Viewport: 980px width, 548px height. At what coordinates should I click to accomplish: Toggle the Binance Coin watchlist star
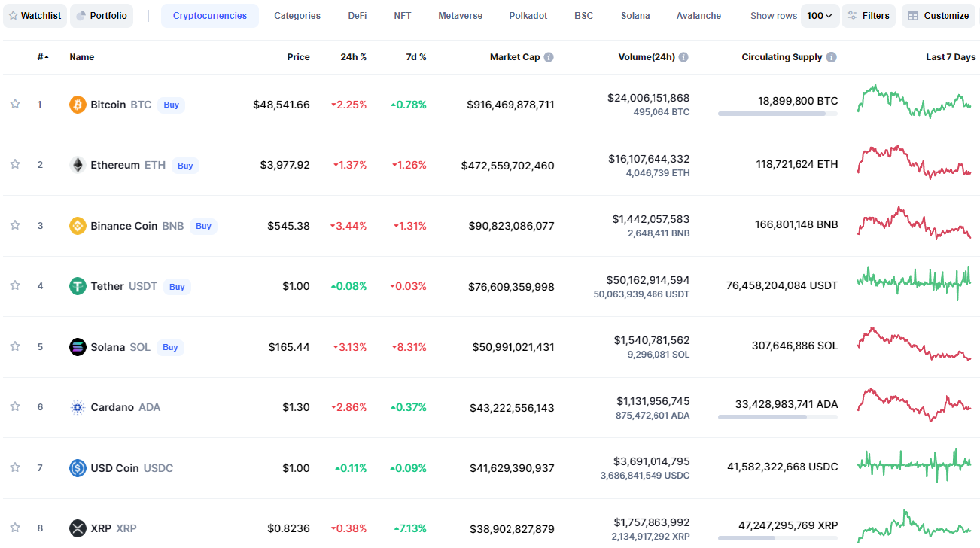(14, 225)
